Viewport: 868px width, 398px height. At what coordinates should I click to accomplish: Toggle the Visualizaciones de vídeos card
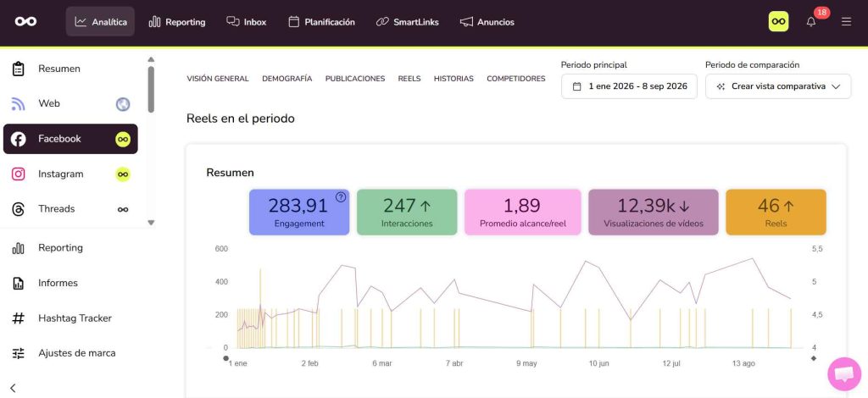tap(654, 213)
